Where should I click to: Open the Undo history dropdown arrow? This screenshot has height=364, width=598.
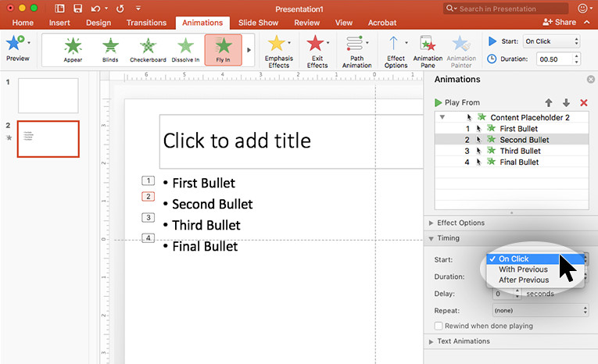[x=106, y=9]
